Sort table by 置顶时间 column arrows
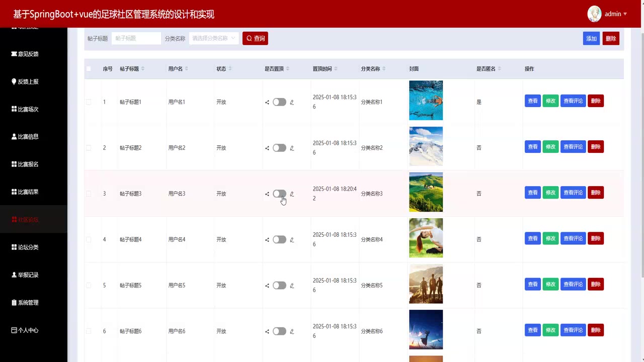This screenshot has width=644, height=362. 336,69
